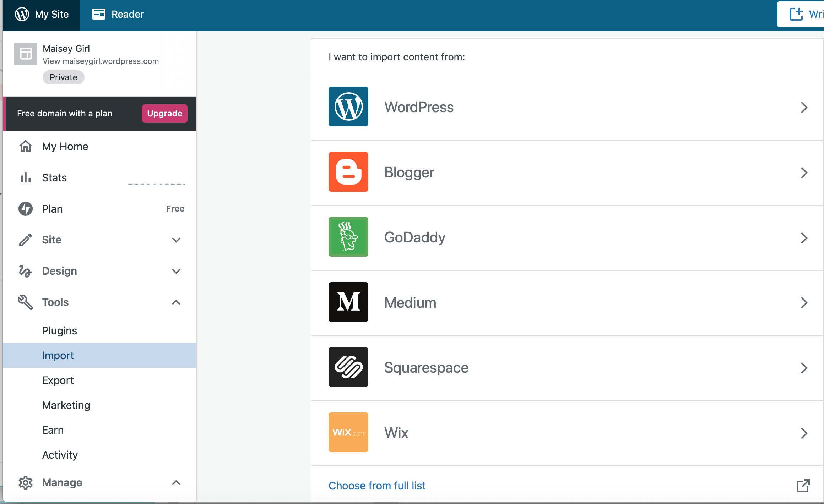This screenshot has width=824, height=504.
Task: Open Activity under Tools
Action: click(x=99, y=455)
